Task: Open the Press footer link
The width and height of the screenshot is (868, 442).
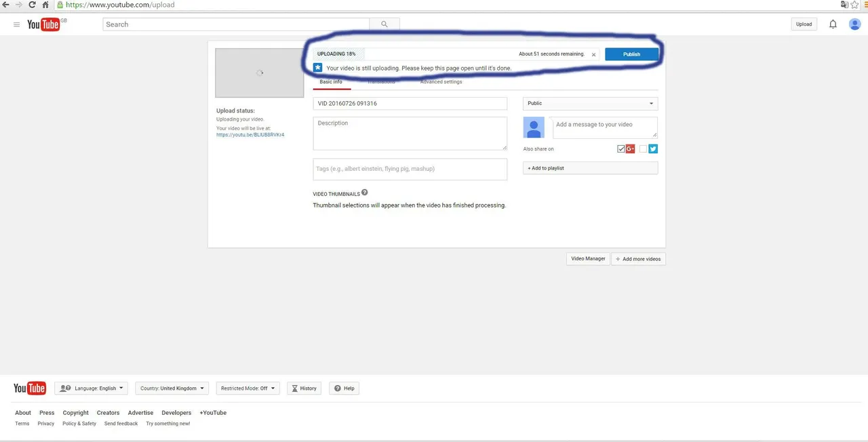Action: coord(47,413)
